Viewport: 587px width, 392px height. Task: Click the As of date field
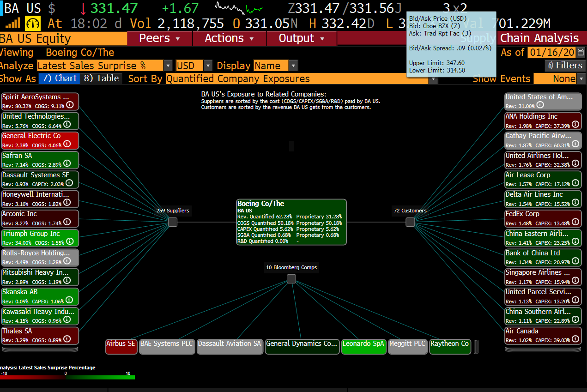(551, 53)
